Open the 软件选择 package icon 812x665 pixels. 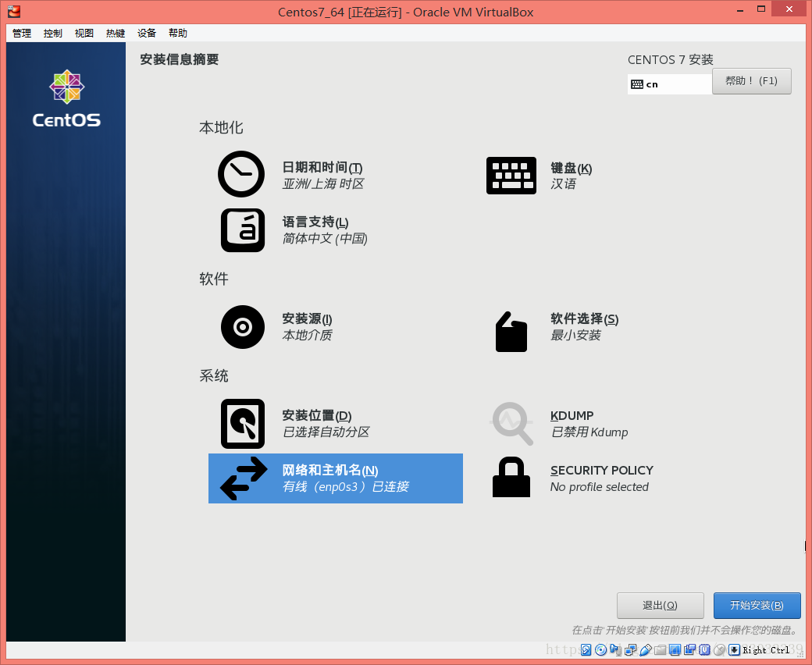click(511, 332)
